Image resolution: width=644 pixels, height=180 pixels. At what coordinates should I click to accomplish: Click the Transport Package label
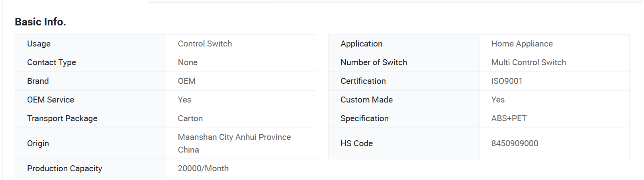coord(62,118)
